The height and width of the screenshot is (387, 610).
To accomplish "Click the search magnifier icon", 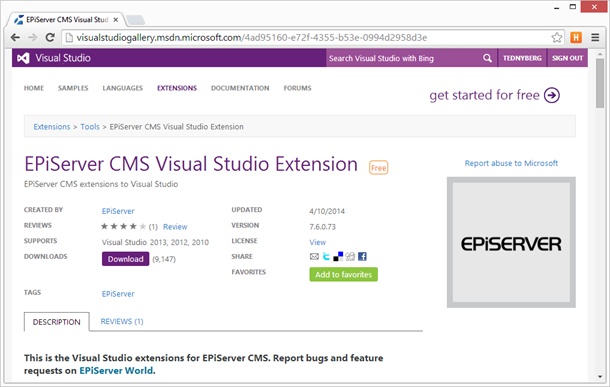I will pyautogui.click(x=487, y=58).
